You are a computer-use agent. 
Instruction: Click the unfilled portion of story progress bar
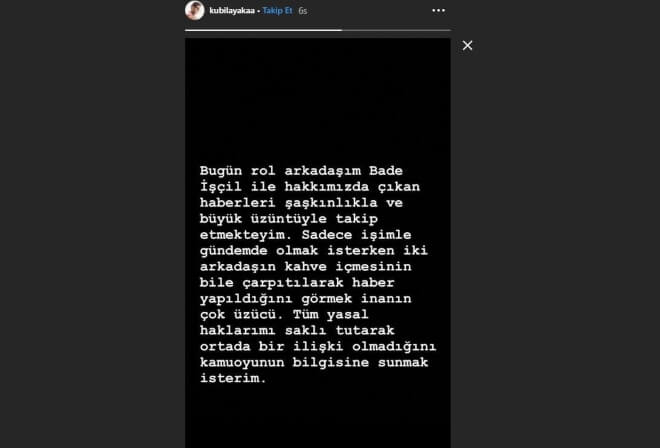click(x=396, y=30)
